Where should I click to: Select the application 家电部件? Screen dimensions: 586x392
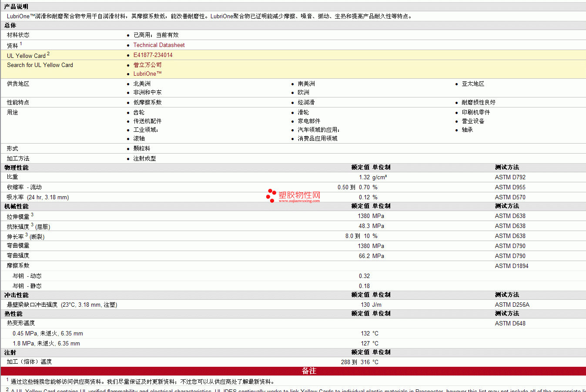pos(309,121)
